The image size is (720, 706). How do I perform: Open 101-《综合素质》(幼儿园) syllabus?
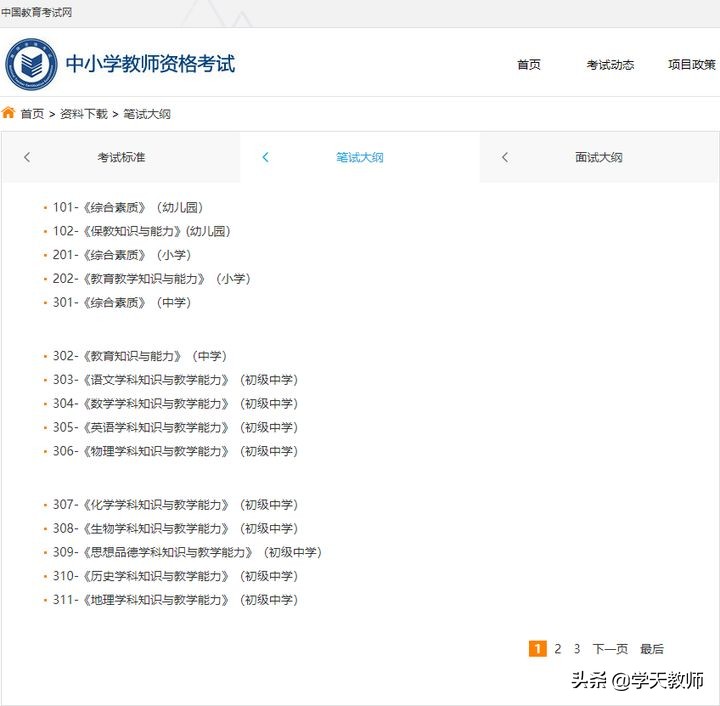tap(128, 207)
